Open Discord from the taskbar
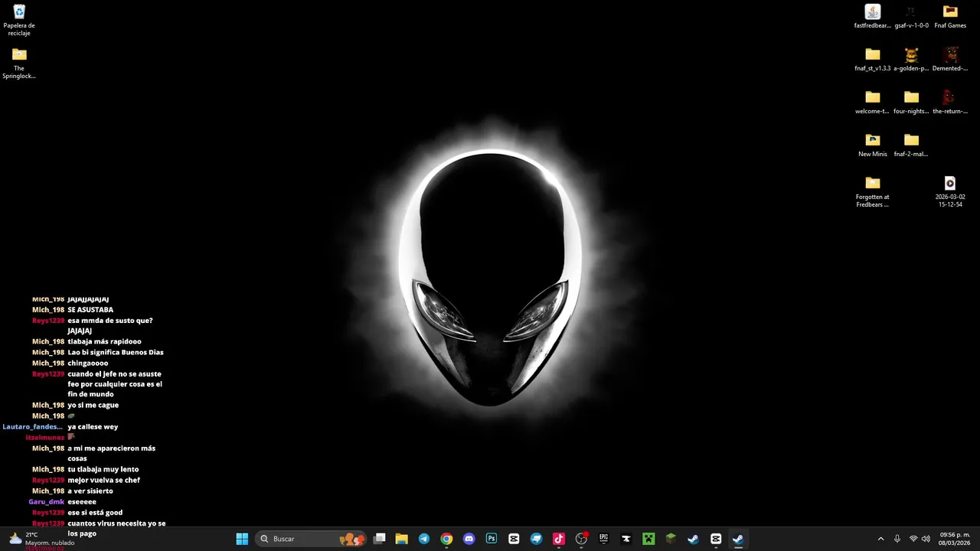 [469, 539]
